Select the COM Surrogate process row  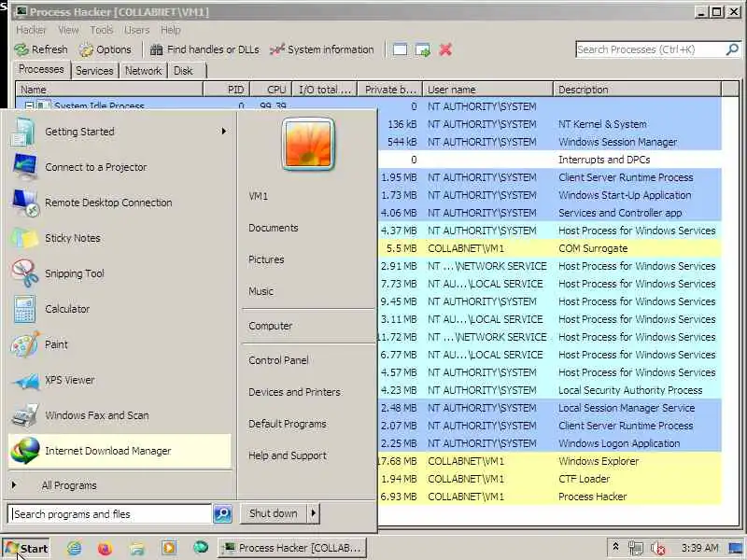click(x=550, y=248)
